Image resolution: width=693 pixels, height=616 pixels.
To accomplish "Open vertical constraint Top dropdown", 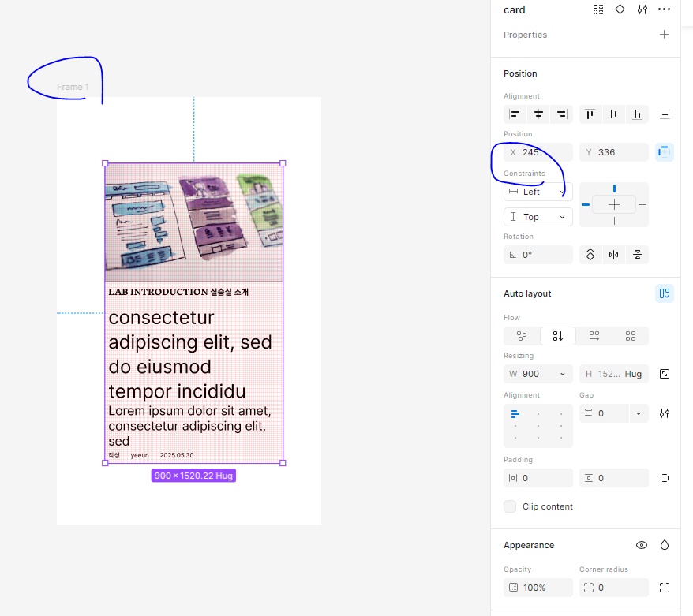I will pyautogui.click(x=538, y=217).
